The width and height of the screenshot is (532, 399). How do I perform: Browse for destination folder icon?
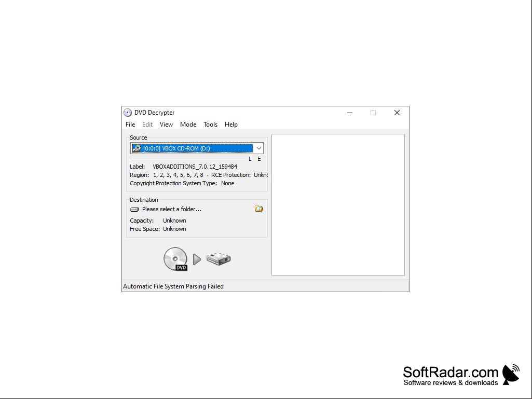(259, 209)
